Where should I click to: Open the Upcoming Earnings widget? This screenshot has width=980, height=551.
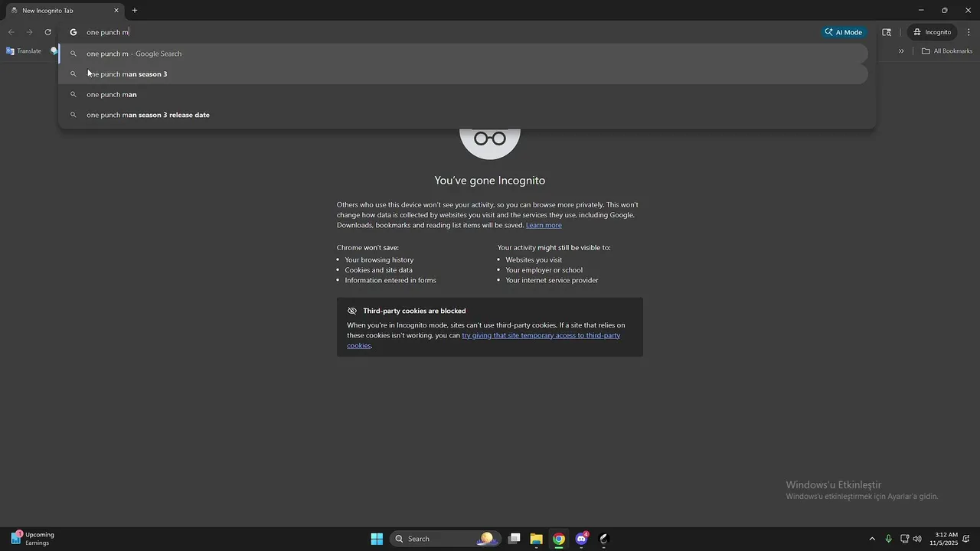(x=32, y=539)
